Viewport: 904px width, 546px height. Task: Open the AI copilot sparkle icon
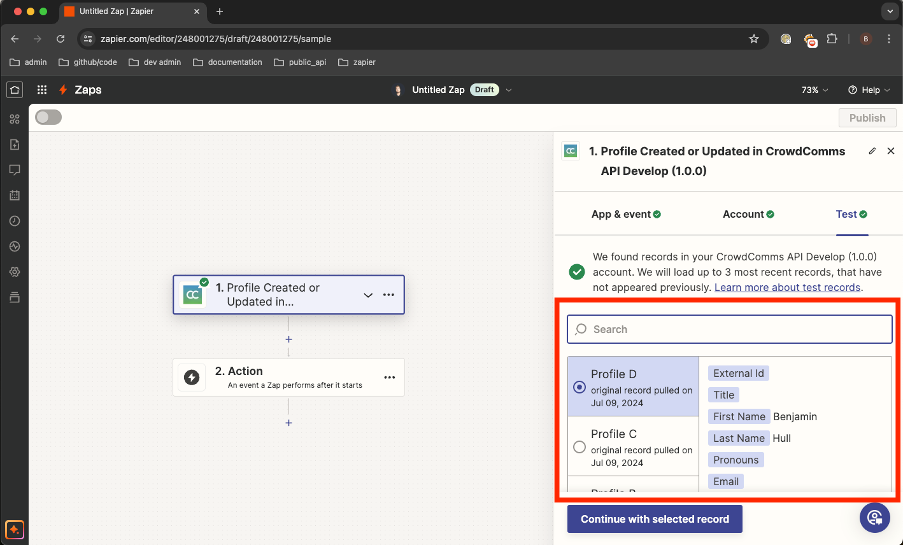(14, 529)
